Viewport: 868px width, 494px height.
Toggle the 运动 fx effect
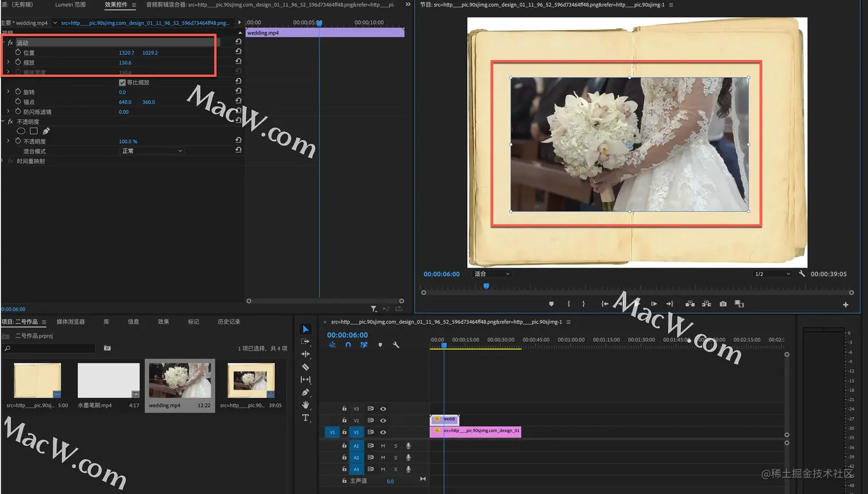tap(10, 43)
